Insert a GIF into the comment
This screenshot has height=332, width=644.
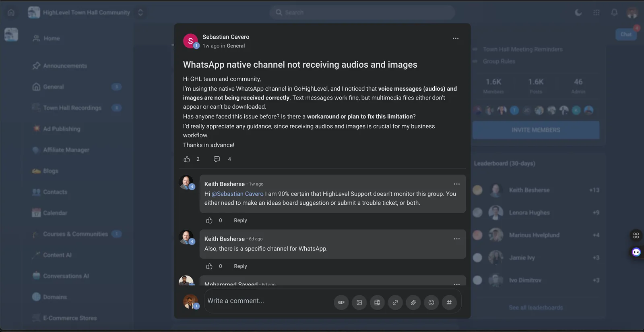click(x=341, y=303)
